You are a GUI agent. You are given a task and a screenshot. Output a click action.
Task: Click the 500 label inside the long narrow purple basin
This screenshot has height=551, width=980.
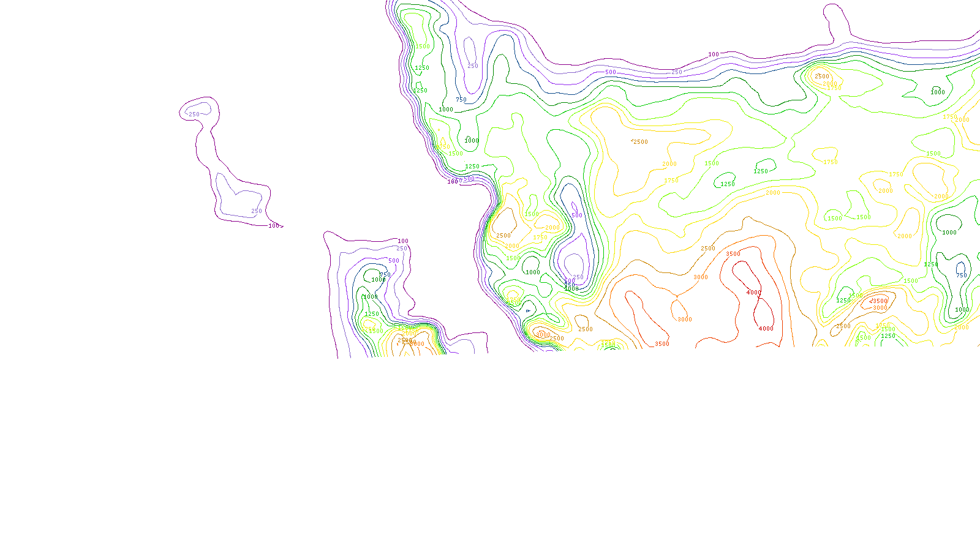click(x=577, y=216)
